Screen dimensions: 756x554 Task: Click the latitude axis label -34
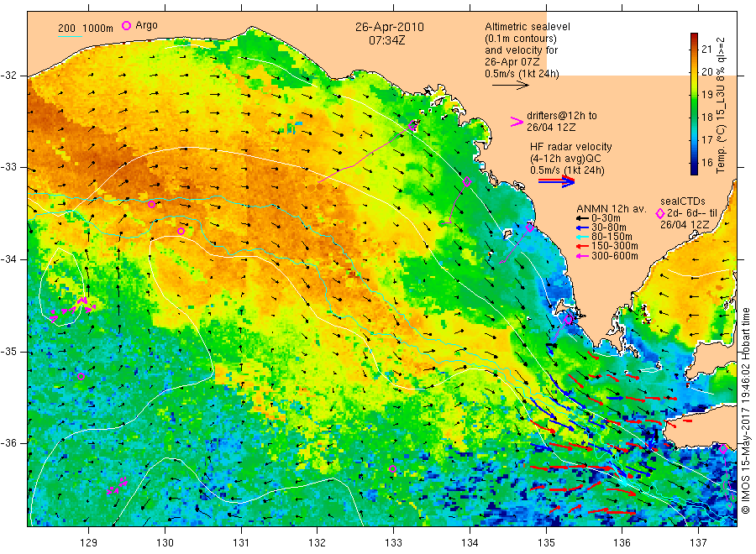coord(8,259)
